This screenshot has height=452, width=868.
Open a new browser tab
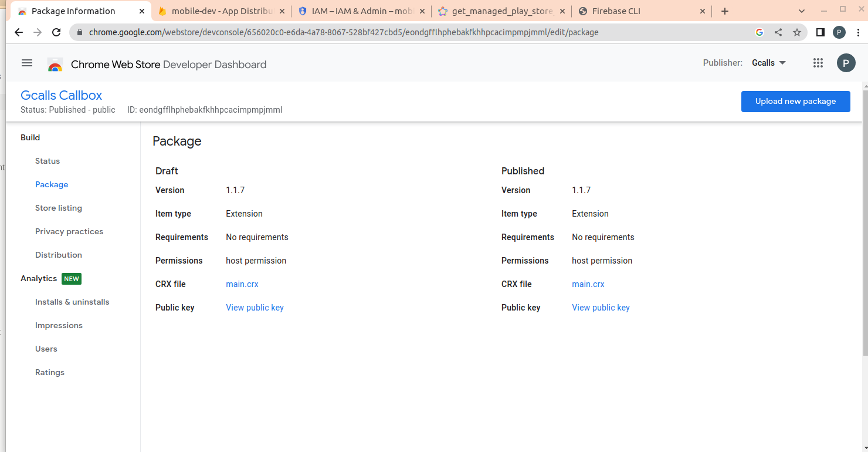[x=725, y=11]
